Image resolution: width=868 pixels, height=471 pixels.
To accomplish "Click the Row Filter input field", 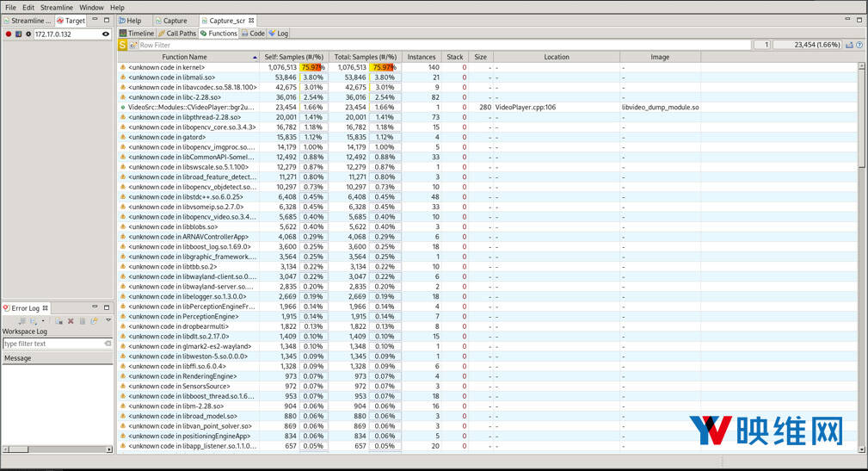I will pos(430,45).
